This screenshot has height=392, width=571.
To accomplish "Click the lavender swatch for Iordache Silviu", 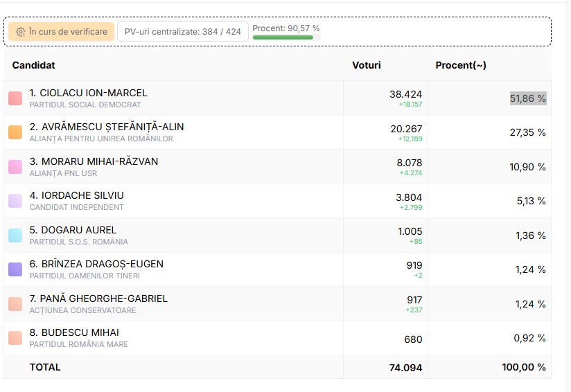I will [x=15, y=201].
